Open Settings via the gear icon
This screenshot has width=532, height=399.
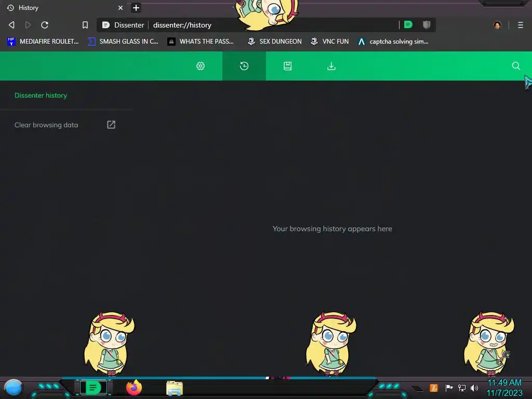point(201,66)
